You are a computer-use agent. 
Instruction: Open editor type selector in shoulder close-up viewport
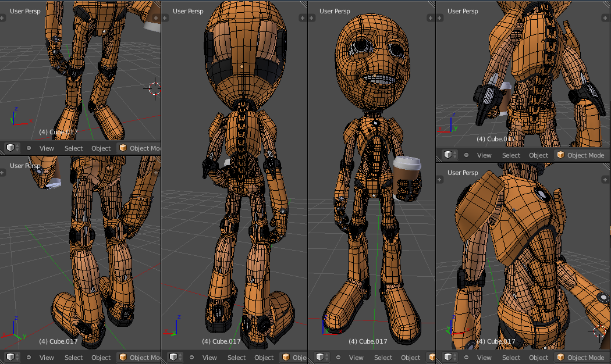(450, 358)
